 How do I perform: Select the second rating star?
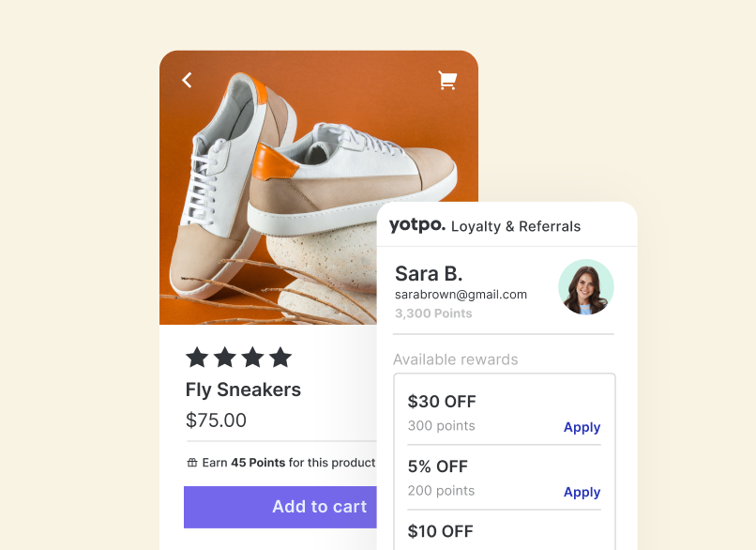[225, 358]
